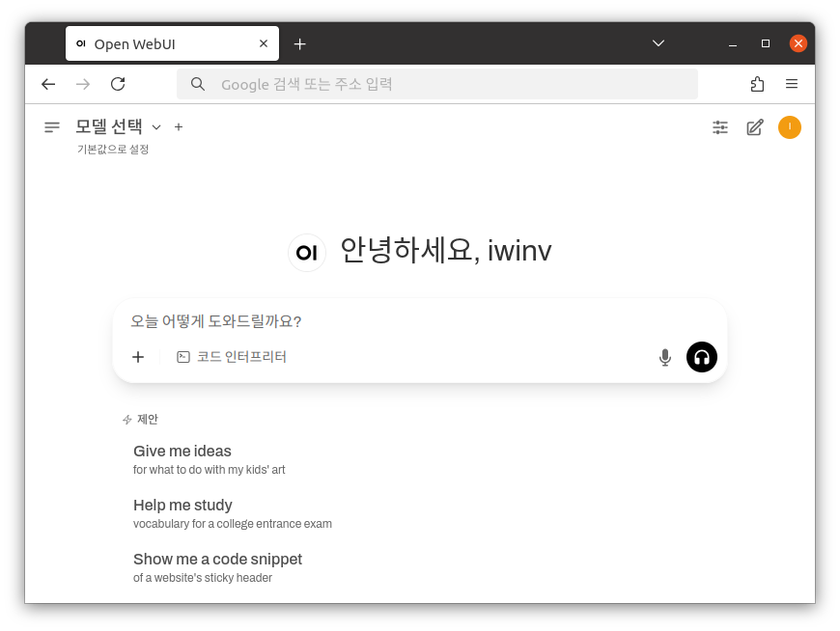Close the Open WebUI tab
Image resolution: width=840 pixels, height=631 pixels.
263,43
